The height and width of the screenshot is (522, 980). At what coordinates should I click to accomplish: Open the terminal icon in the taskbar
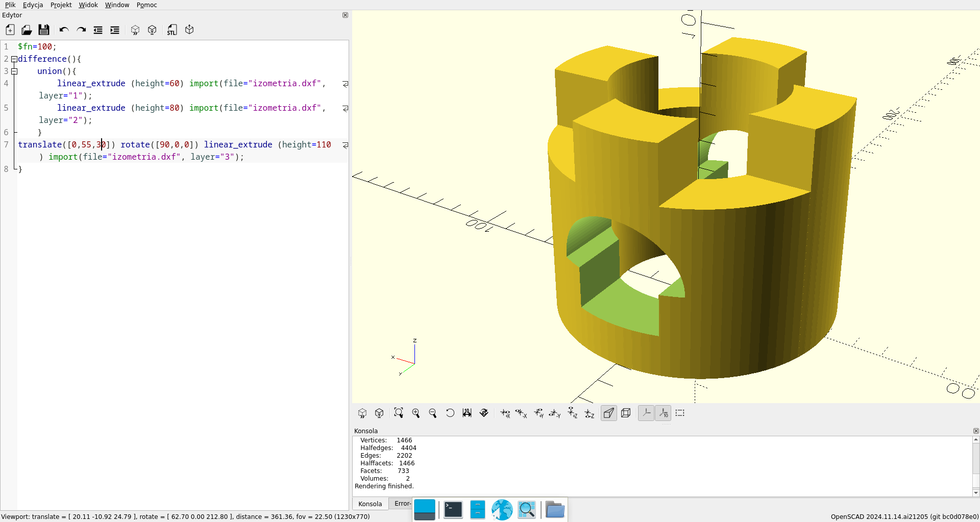pos(453,510)
